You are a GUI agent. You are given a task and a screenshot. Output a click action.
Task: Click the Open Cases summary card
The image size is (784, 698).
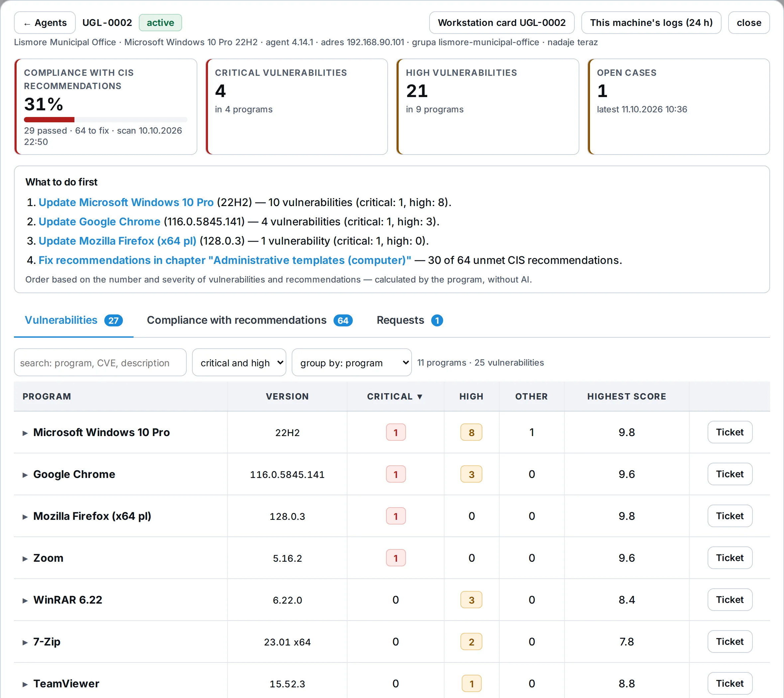coord(678,107)
